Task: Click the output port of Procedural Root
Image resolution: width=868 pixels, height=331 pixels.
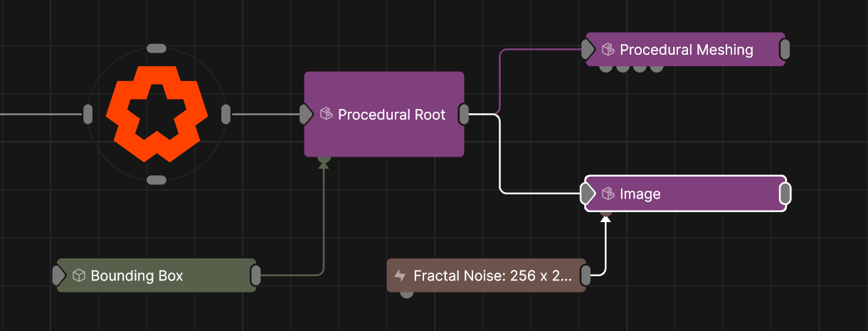Action: [x=464, y=114]
